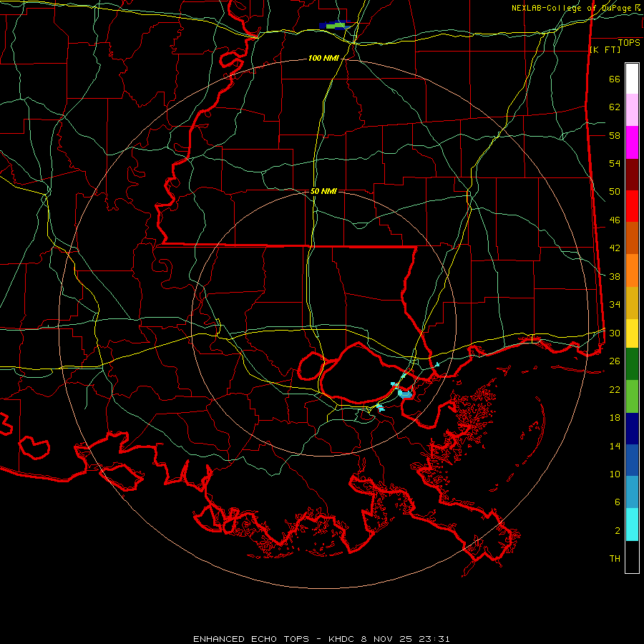The height and width of the screenshot is (644, 644).
Task: Click the 14 value on legend scale
Action: (x=615, y=446)
